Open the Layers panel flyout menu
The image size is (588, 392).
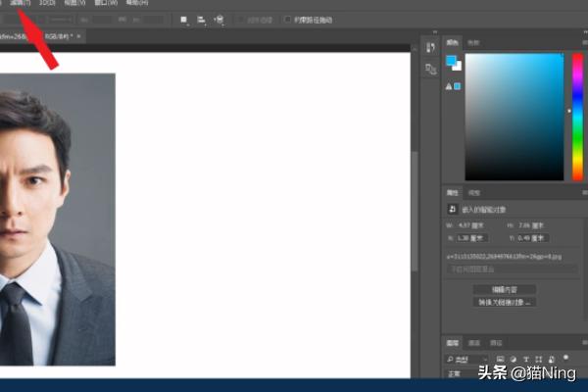(x=585, y=343)
